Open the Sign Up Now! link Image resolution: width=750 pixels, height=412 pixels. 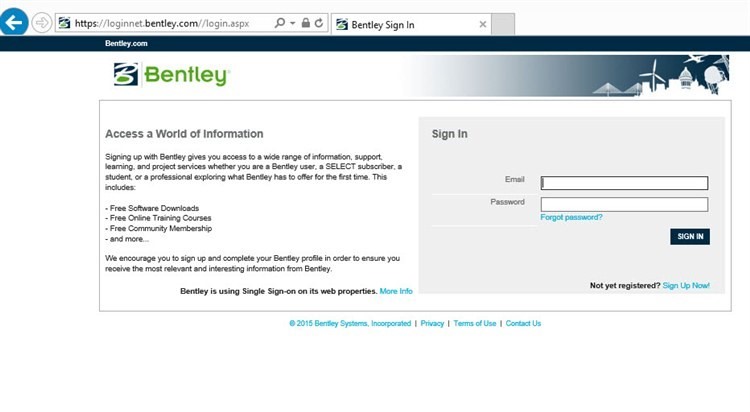[686, 286]
